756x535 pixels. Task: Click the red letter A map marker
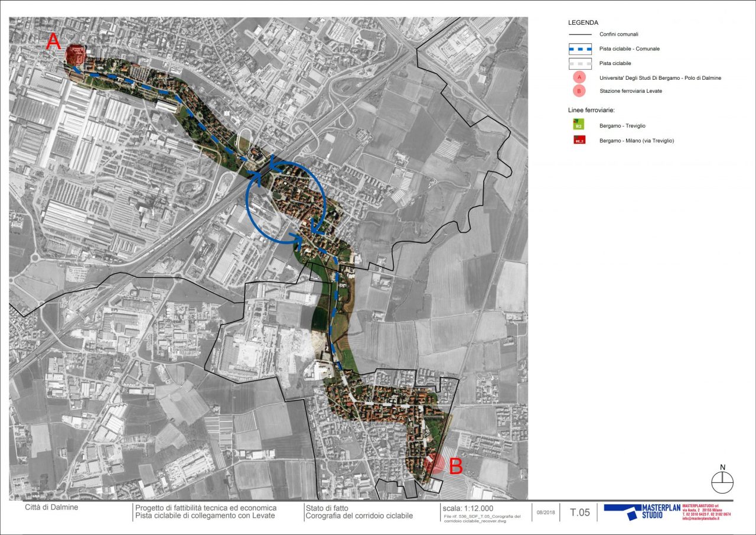(x=54, y=41)
